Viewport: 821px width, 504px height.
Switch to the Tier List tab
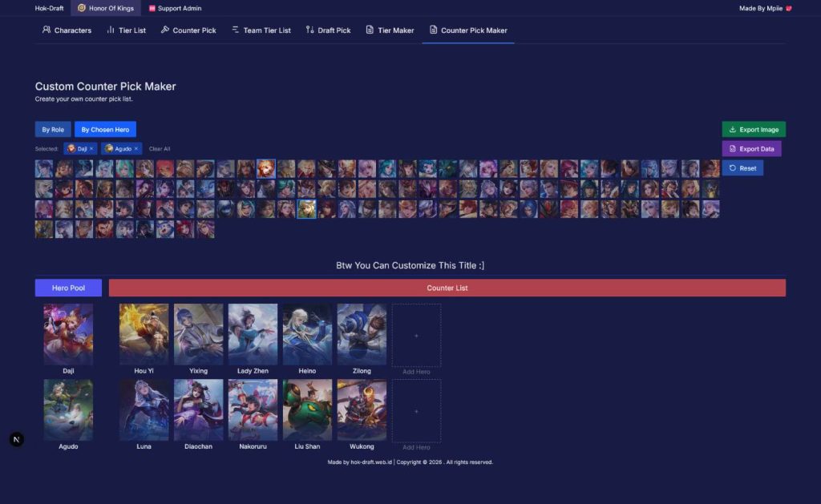[126, 30]
